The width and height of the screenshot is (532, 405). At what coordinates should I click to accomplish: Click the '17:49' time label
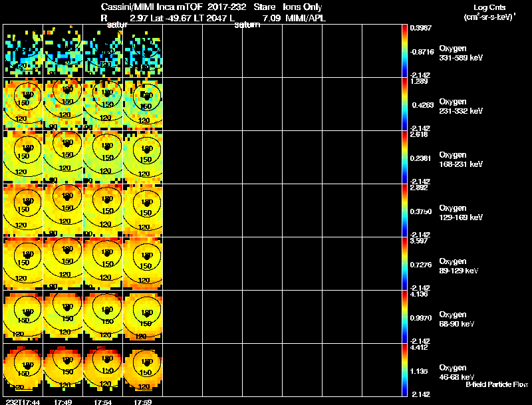63,402
